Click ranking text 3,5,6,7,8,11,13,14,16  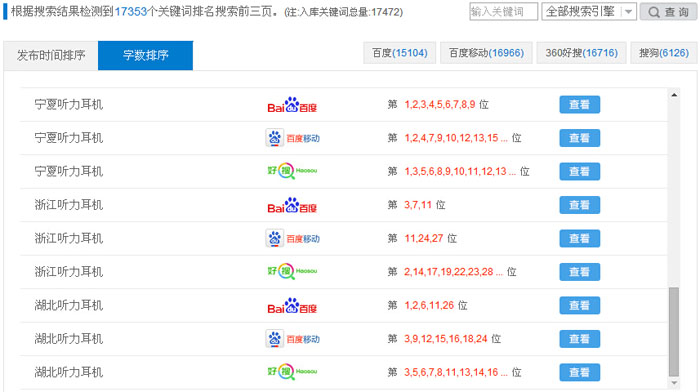[x=451, y=372]
